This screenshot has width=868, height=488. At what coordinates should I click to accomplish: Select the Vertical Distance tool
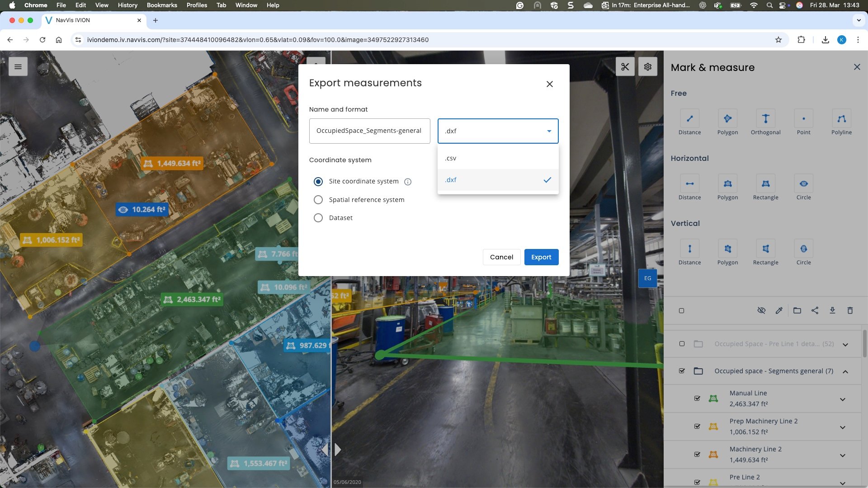(689, 249)
